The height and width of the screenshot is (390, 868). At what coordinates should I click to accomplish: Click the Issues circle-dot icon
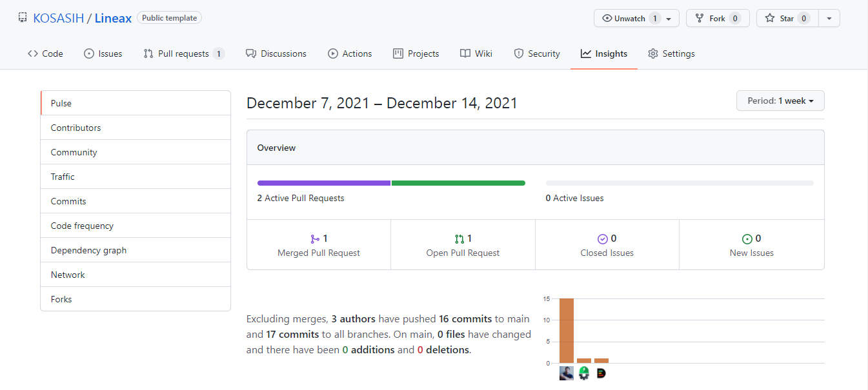click(x=89, y=54)
